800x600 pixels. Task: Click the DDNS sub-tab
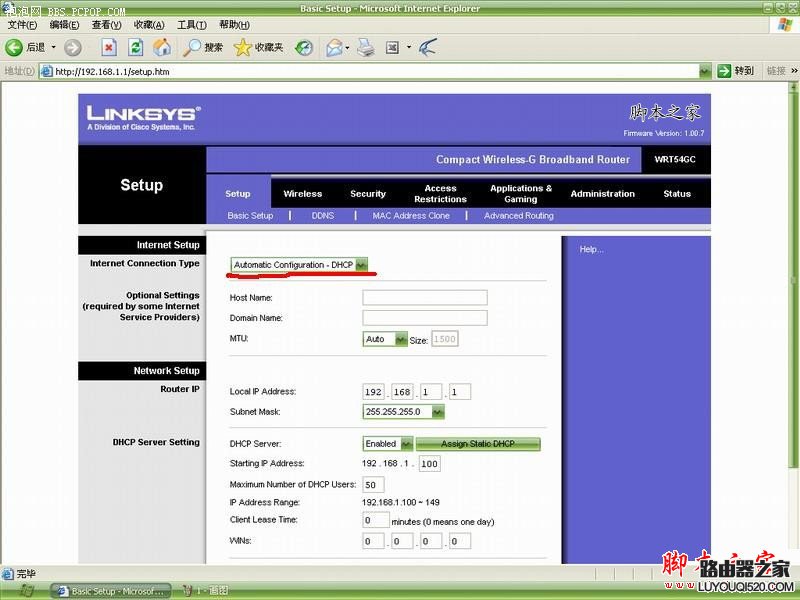coord(323,216)
